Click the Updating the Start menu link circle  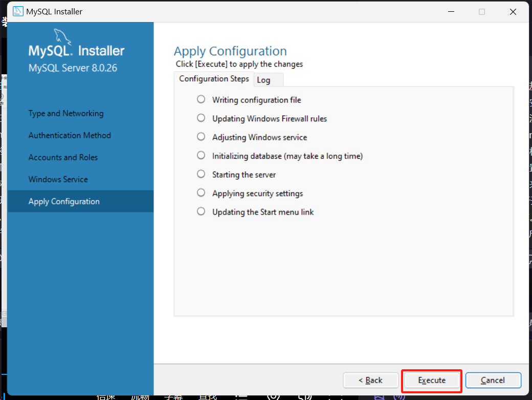point(201,211)
